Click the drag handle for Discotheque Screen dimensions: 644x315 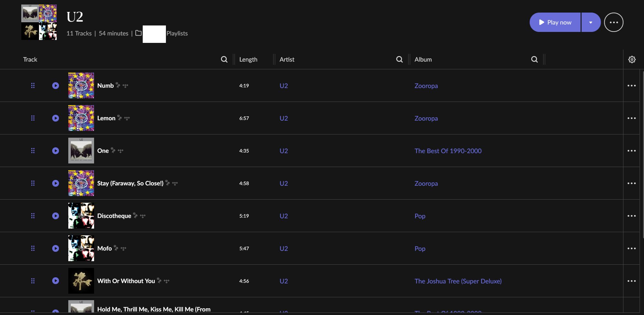point(33,216)
